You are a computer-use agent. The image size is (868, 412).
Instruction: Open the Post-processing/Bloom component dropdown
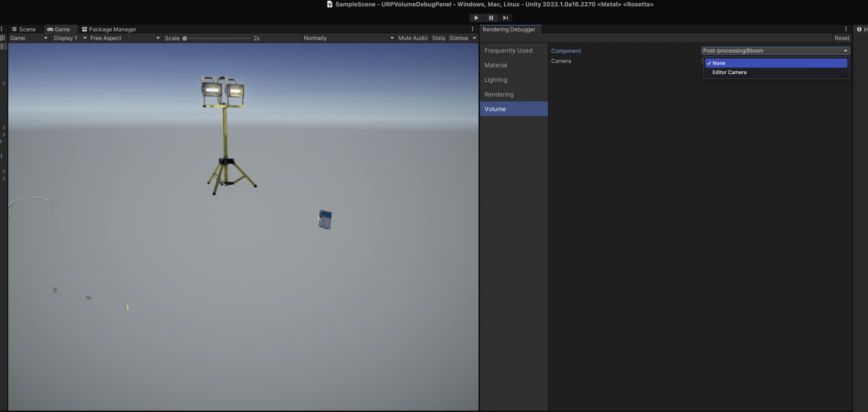pyautogui.click(x=775, y=51)
